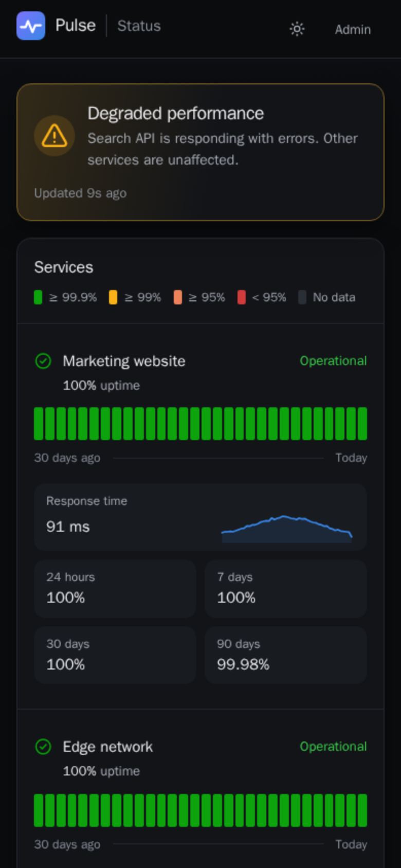
Task: Click the gray No data legend swatch
Action: (x=302, y=297)
